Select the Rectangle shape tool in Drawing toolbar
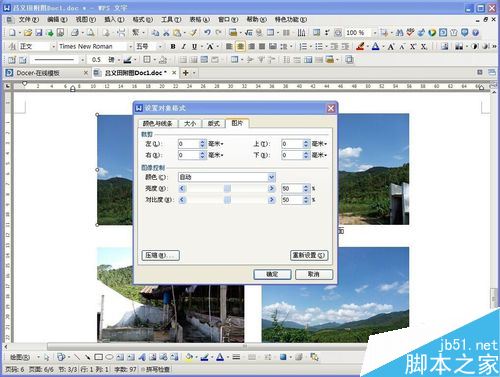The height and width of the screenshot is (377, 500). coord(98,357)
